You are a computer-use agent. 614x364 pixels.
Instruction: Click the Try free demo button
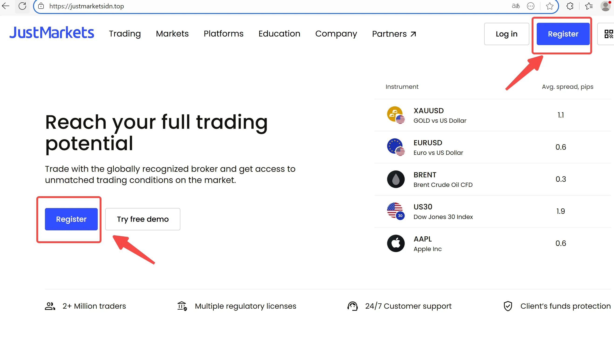coord(143,219)
